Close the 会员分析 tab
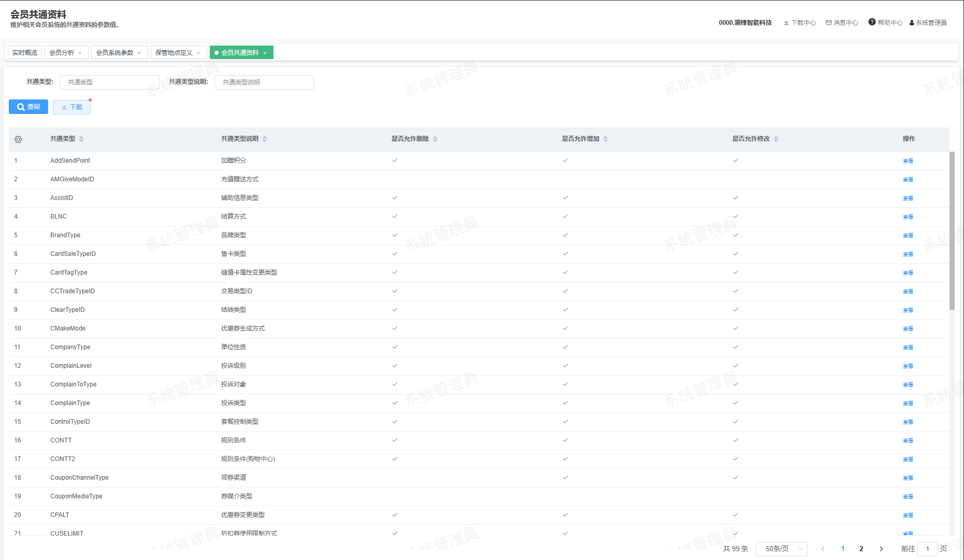The image size is (964, 560). pyautogui.click(x=80, y=53)
